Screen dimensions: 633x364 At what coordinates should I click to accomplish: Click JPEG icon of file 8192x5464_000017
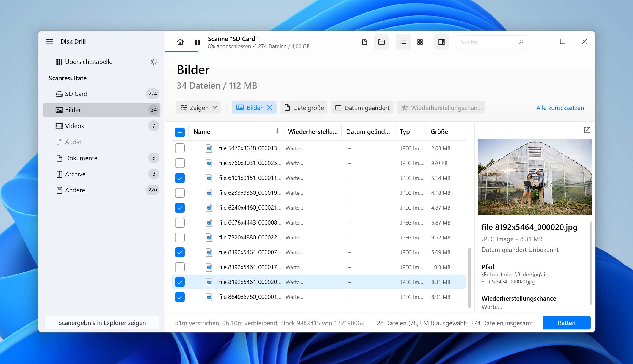(x=209, y=267)
